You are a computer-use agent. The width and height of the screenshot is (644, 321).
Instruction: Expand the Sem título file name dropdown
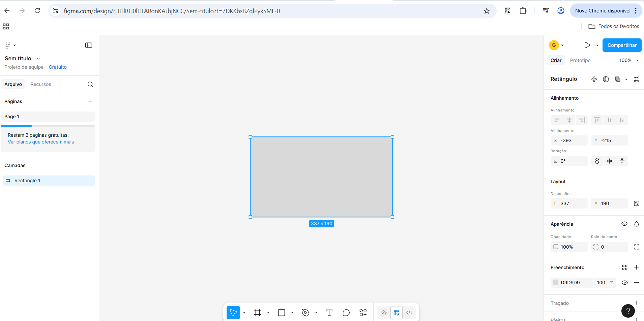38,59
